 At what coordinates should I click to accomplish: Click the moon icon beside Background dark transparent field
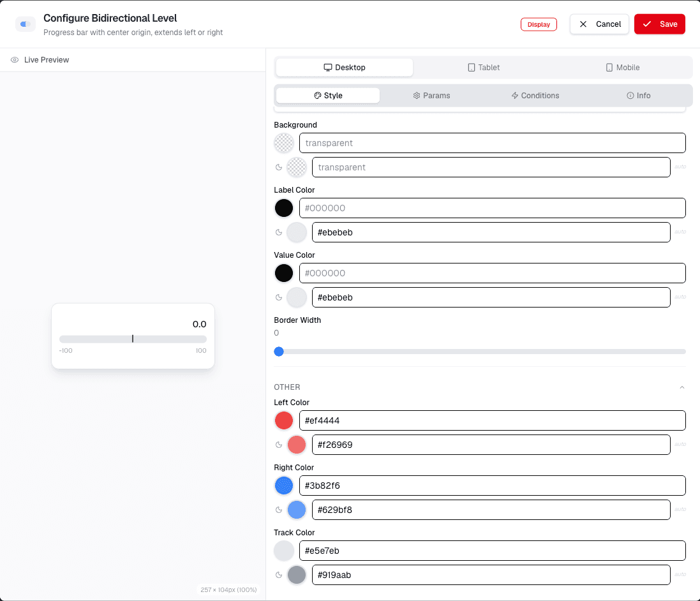click(279, 167)
